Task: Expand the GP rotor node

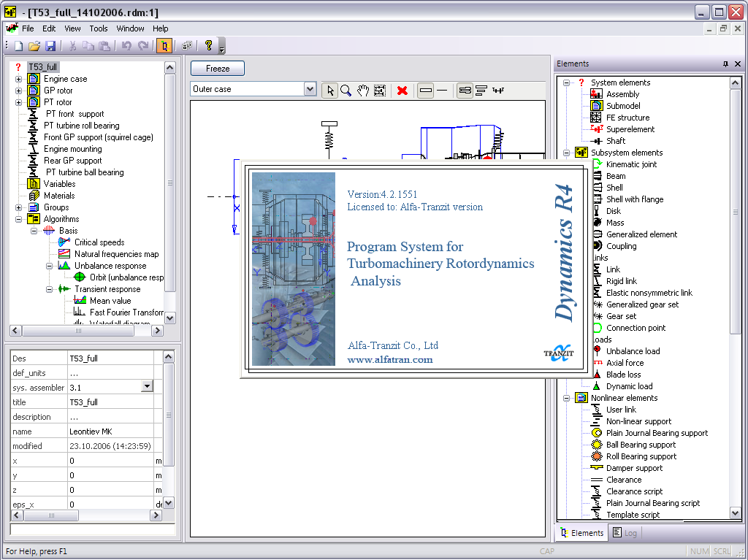Action: pos(18,91)
